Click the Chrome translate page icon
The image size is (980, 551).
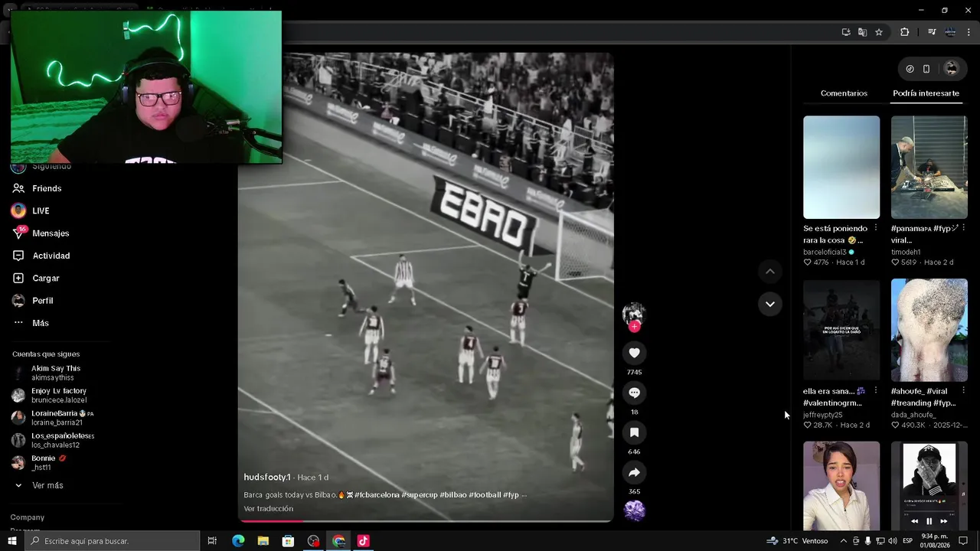point(862,32)
